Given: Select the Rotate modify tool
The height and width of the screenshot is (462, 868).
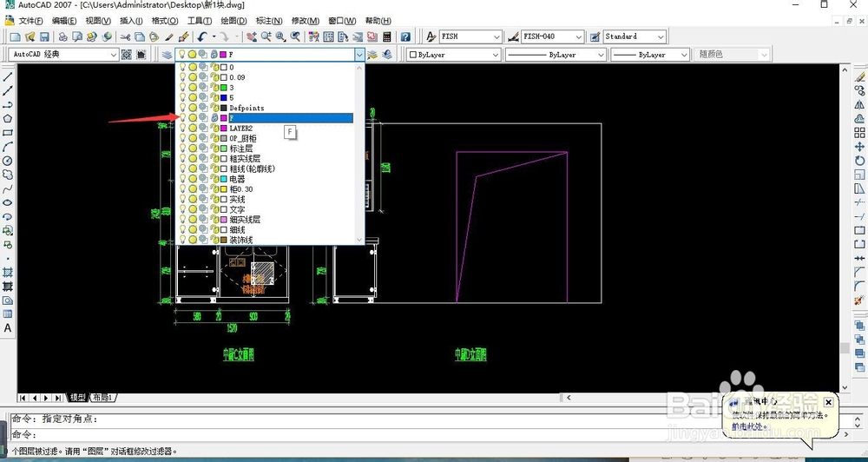Looking at the screenshot, I should tap(859, 161).
